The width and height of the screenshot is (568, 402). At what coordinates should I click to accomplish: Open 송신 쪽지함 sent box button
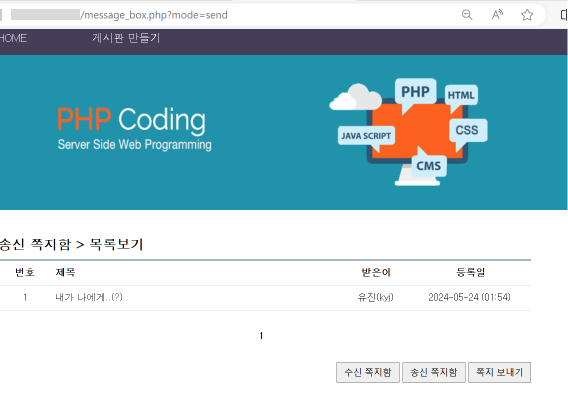434,372
